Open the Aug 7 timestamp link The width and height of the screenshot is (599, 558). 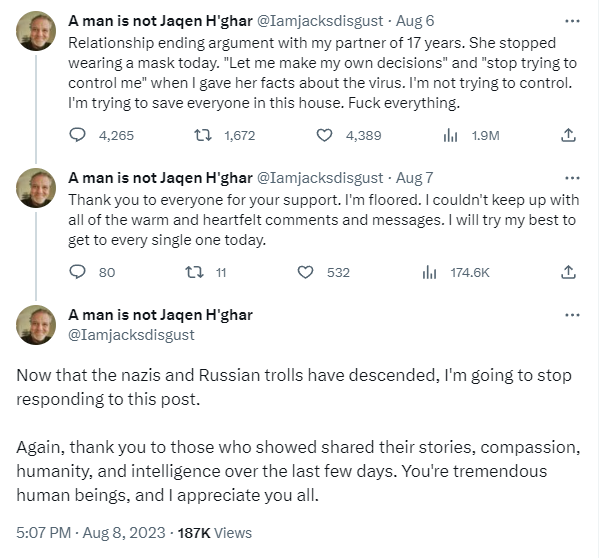click(414, 178)
